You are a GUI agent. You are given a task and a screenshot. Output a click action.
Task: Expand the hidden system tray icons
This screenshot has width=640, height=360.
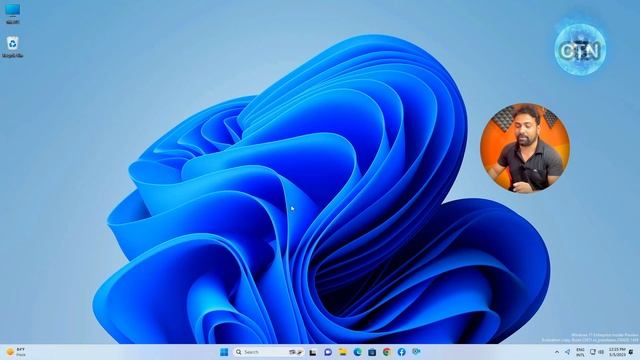(x=557, y=352)
